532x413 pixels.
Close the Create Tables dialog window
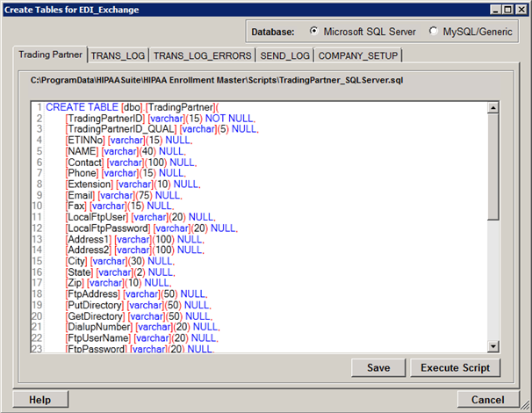point(520,9)
